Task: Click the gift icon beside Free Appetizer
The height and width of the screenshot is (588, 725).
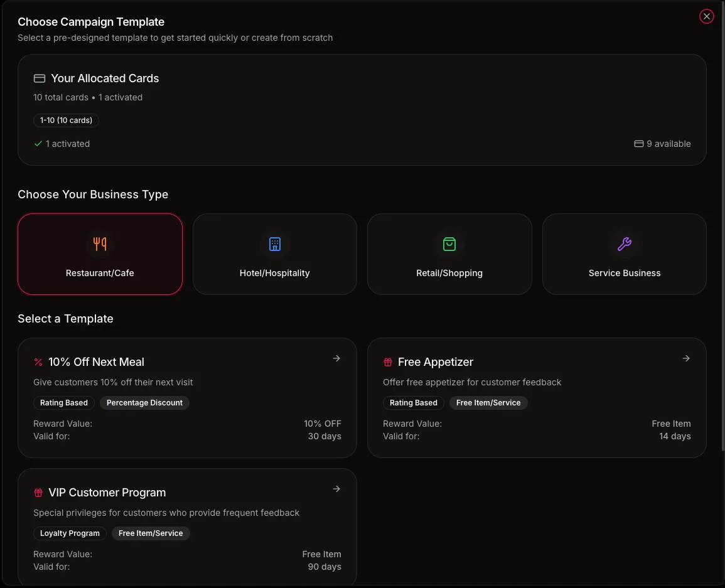Action: (388, 362)
